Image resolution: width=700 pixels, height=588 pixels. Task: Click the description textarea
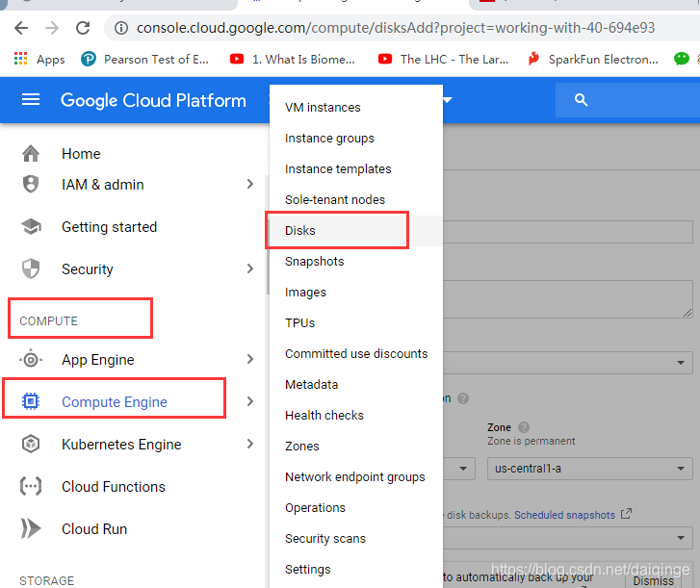568,299
